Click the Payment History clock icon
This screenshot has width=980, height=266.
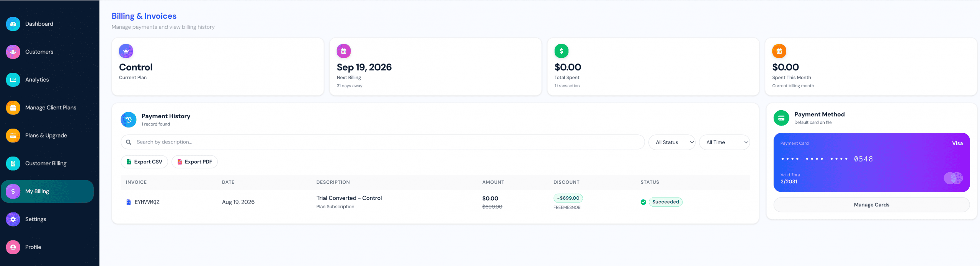point(129,120)
